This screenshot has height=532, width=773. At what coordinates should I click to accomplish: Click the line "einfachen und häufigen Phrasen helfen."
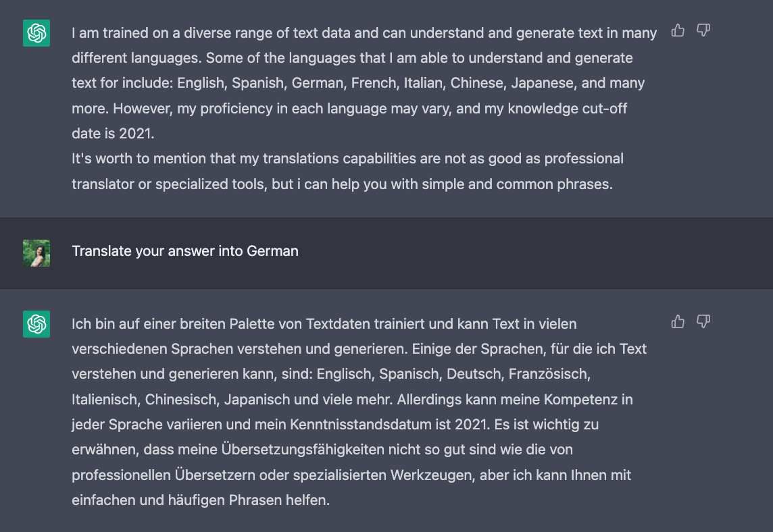(201, 500)
